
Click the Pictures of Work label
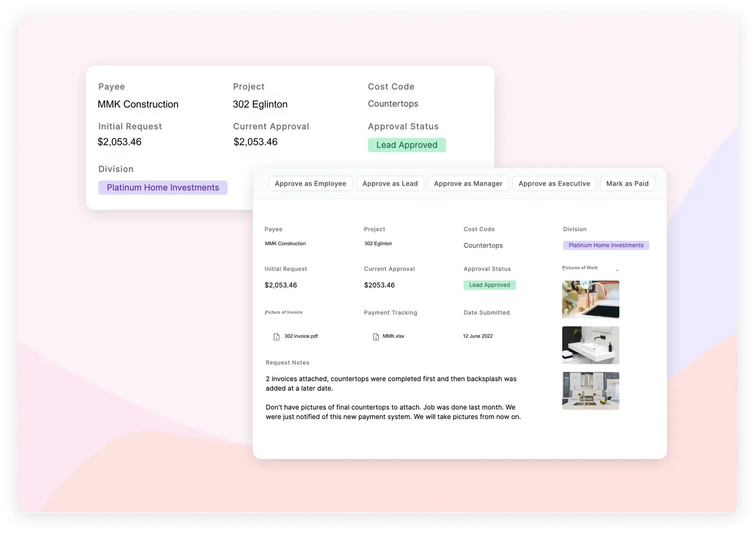click(x=580, y=267)
